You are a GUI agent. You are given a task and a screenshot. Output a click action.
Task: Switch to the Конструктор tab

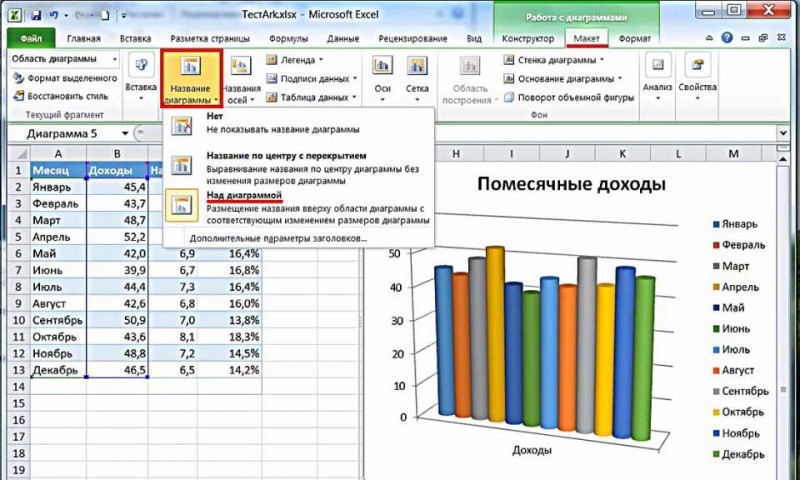pos(528,39)
